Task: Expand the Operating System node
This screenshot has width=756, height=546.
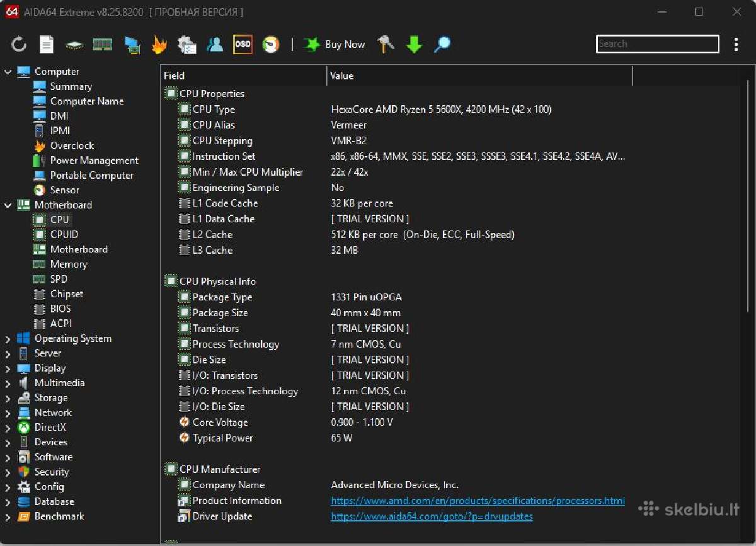Action: (x=8, y=339)
